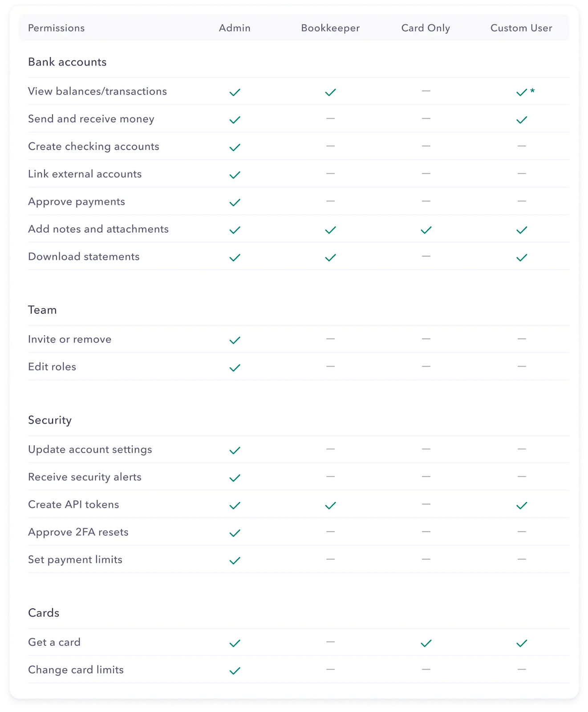Click the Set payment limits row label
This screenshot has height=712, width=588.
pos(75,559)
